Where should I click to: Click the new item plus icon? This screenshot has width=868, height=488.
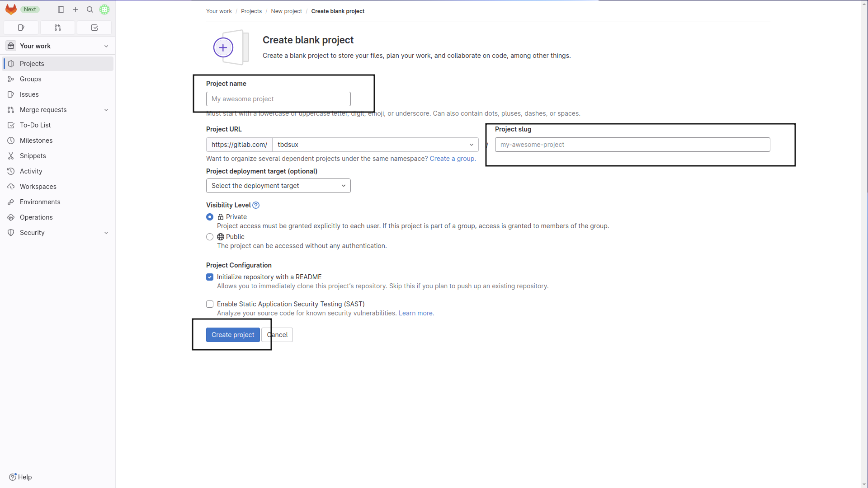(x=75, y=9)
